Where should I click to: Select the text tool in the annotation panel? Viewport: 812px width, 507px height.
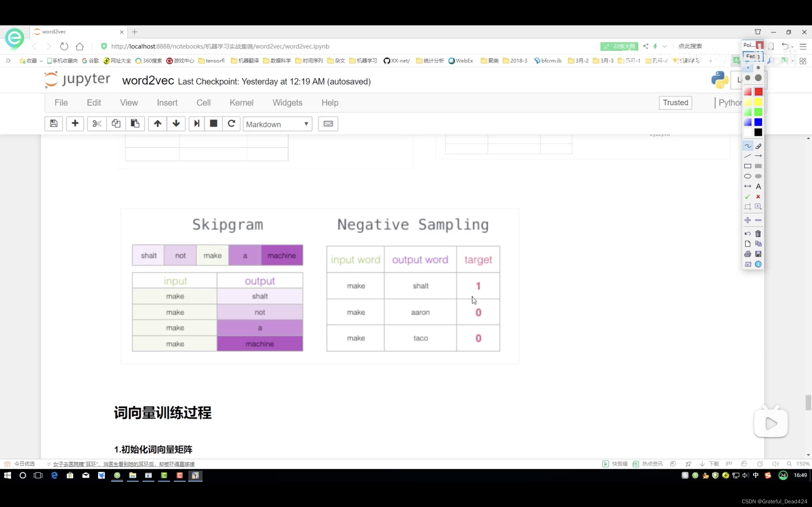pyautogui.click(x=758, y=186)
